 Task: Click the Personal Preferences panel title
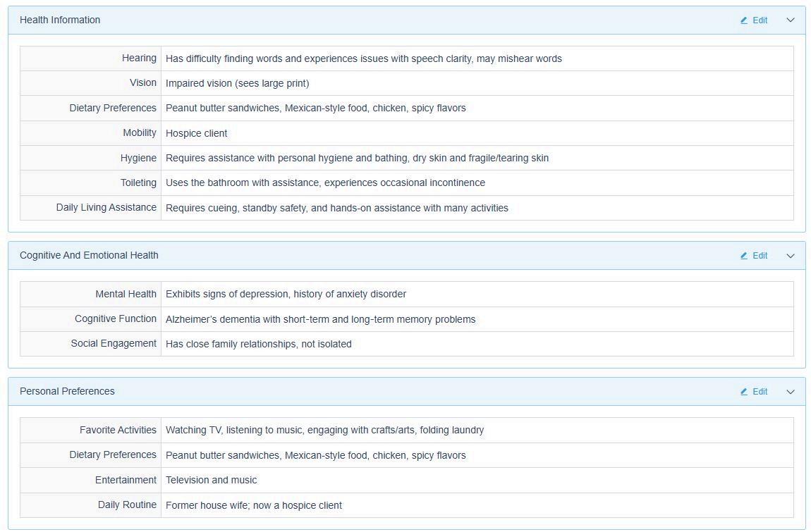[x=67, y=391]
